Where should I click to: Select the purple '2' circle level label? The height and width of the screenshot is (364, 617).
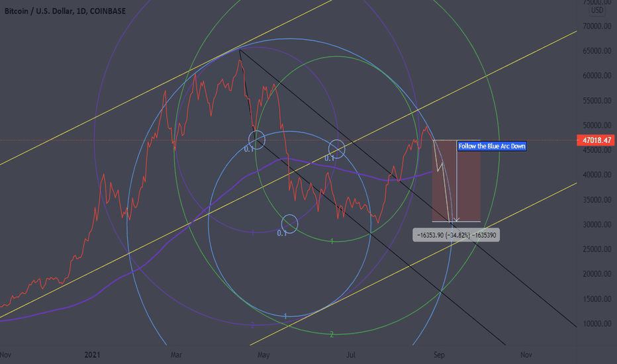[x=253, y=326]
